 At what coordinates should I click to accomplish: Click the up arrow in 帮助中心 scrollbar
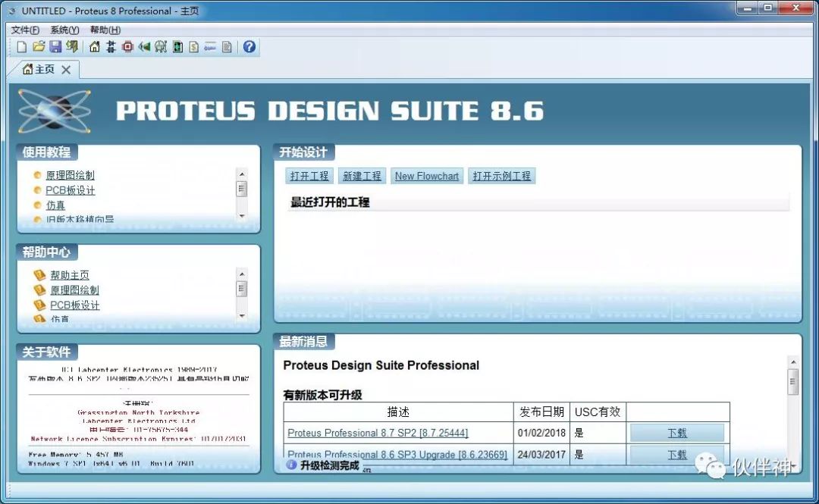pos(241,274)
